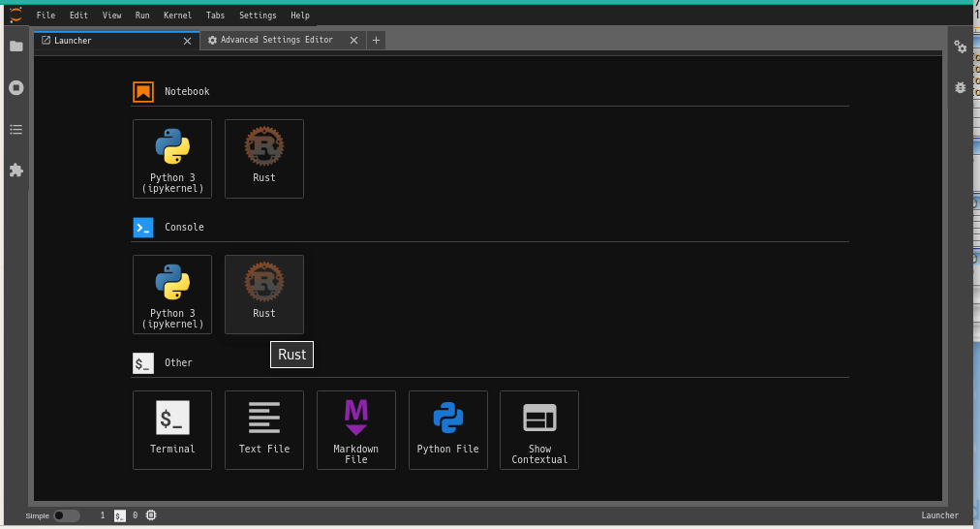The height and width of the screenshot is (529, 980).
Task: Switch to the Launcher tab
Action: [x=116, y=41]
